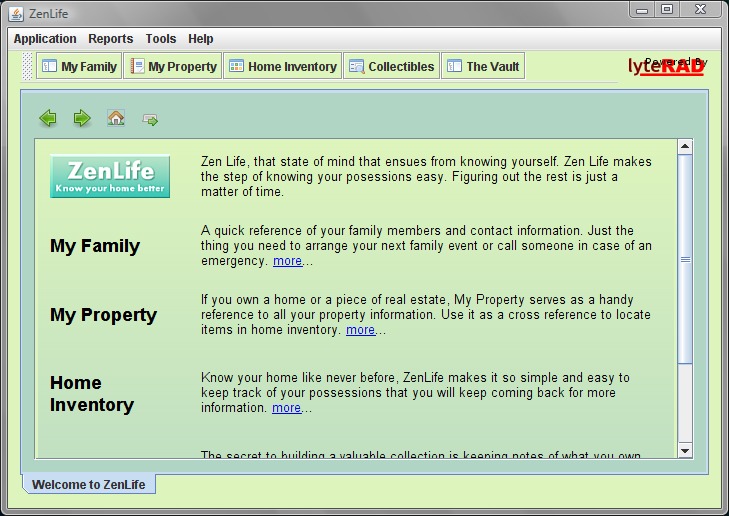Select the Welcome to ZenLife tab
The width and height of the screenshot is (729, 516).
[x=88, y=485]
